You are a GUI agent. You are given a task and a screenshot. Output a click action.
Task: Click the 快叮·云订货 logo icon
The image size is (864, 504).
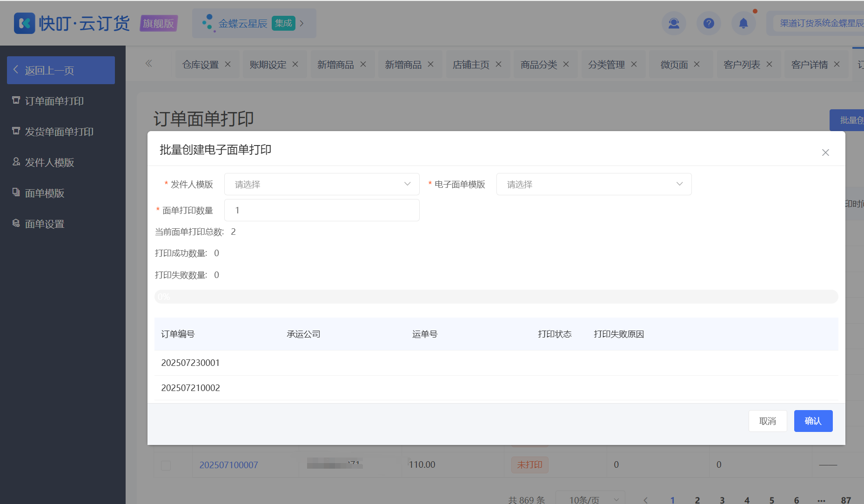[24, 23]
